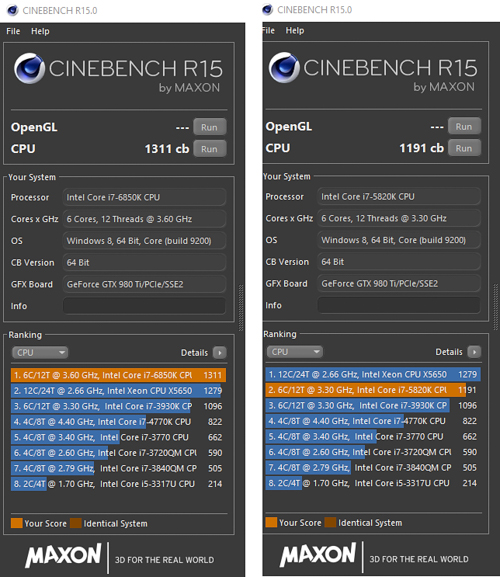Open File menu in left window
The height and width of the screenshot is (577, 500).
pyautogui.click(x=13, y=31)
